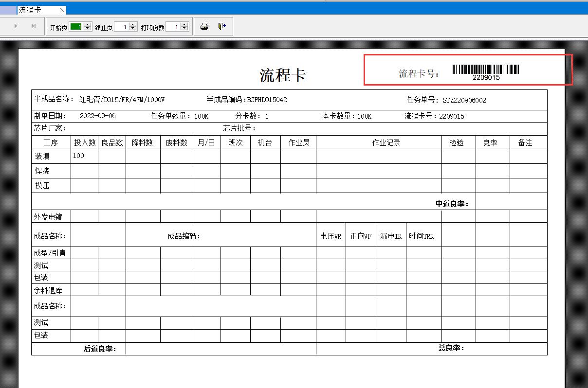Go to the next preview page
588x388 pixels.
[16, 26]
